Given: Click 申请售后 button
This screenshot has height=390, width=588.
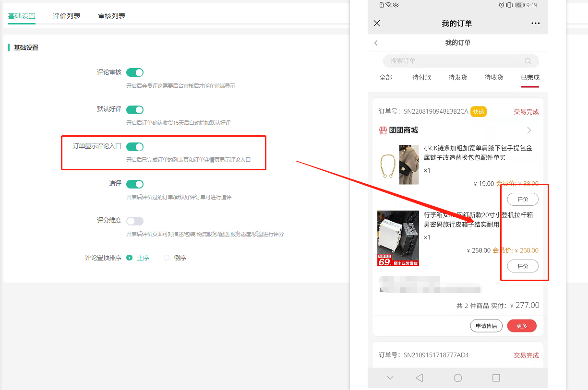Looking at the screenshot, I should 486,326.
